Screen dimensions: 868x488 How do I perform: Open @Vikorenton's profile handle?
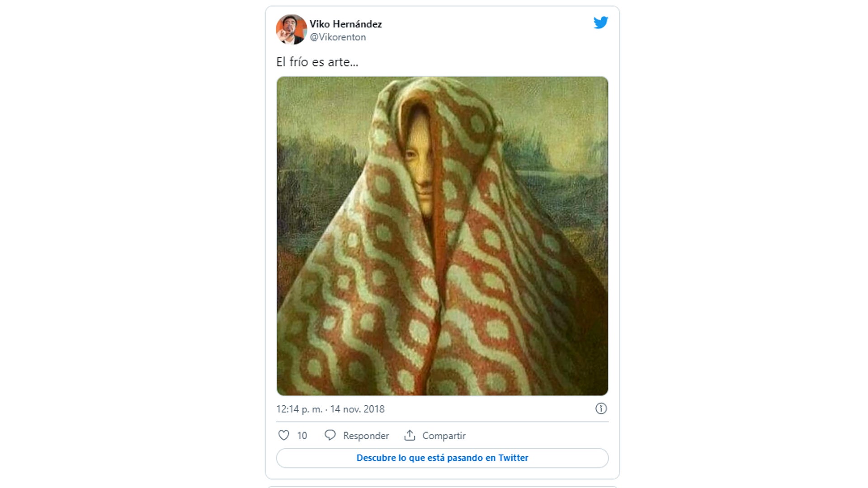coord(337,38)
